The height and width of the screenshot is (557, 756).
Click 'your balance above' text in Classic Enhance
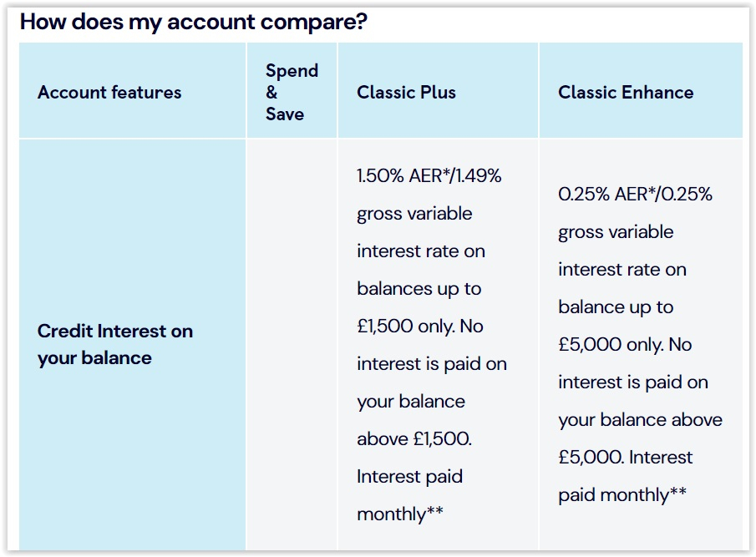pos(640,420)
